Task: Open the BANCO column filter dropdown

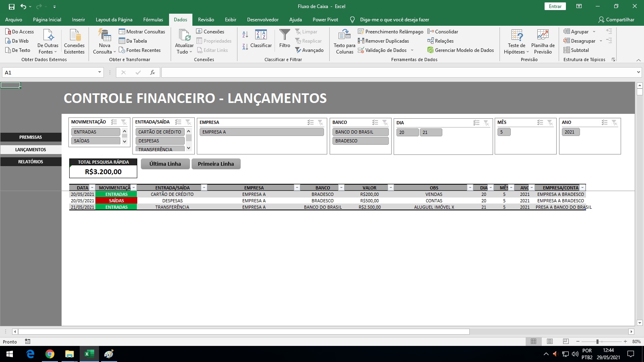Action: tap(341, 188)
